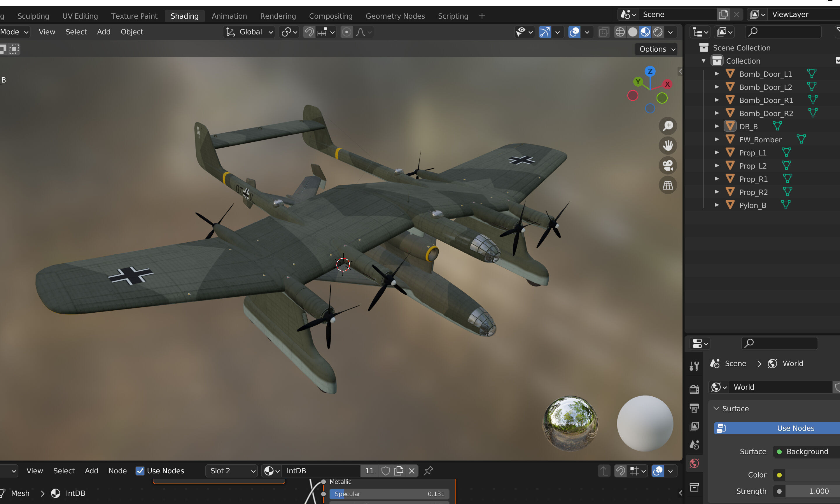The width and height of the screenshot is (840, 504).
Task: Toggle node editor overlay button
Action: point(658,471)
